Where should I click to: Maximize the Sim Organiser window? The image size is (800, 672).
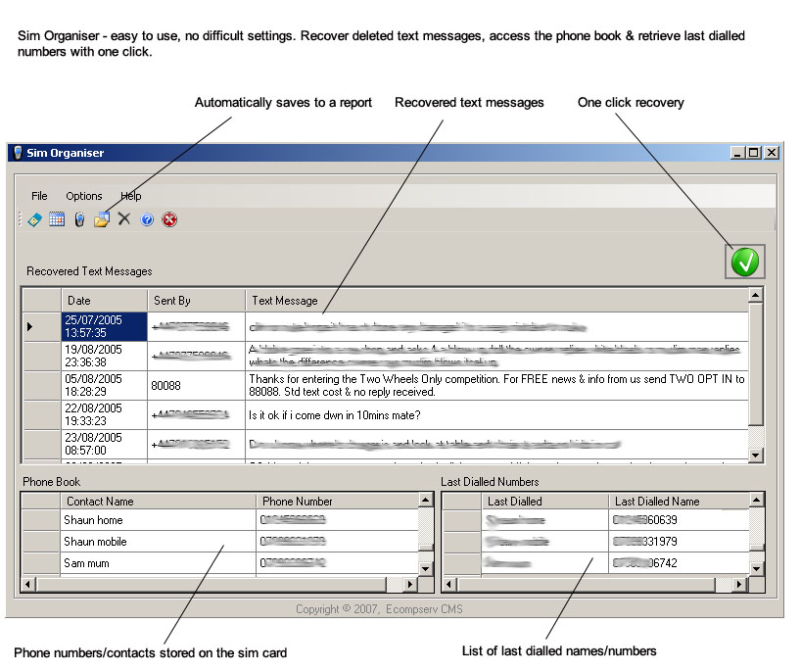(754, 153)
